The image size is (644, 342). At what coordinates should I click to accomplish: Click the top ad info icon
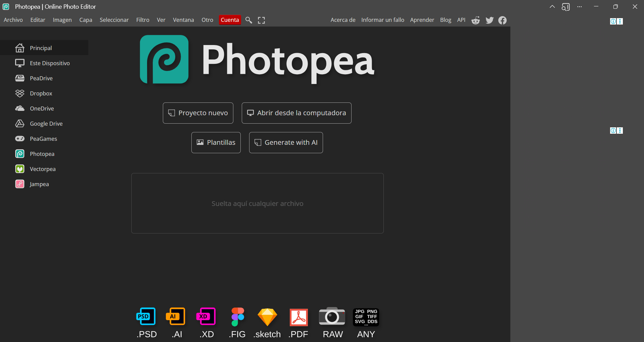[613, 21]
